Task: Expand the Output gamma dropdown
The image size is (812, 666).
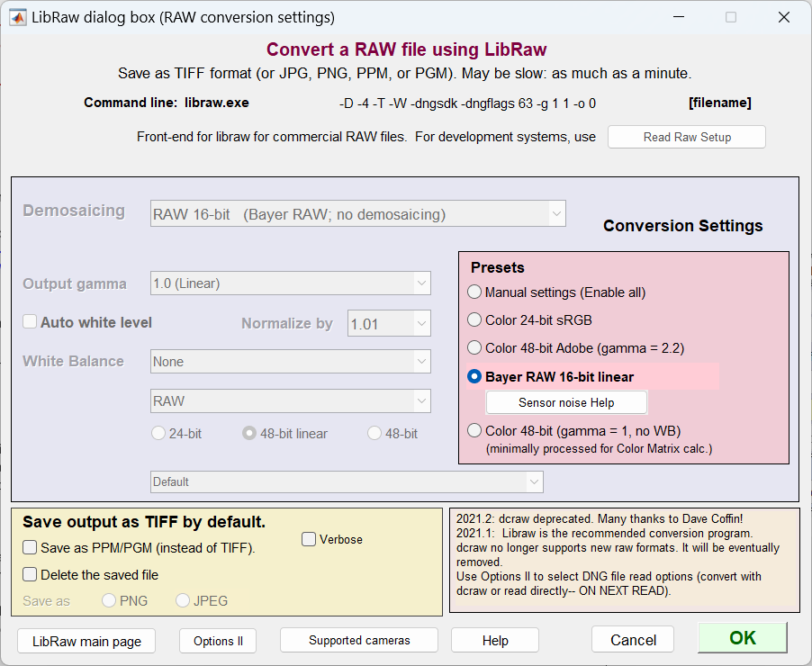Action: click(291, 283)
